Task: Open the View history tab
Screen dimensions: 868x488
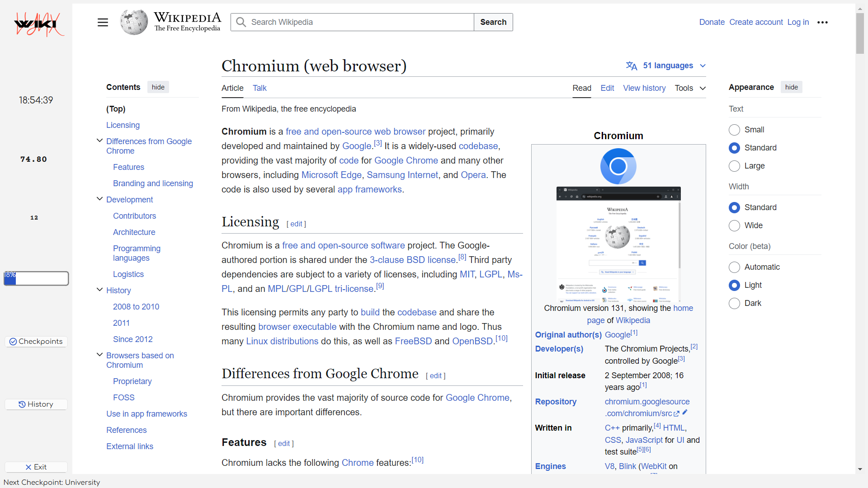Action: (x=644, y=88)
